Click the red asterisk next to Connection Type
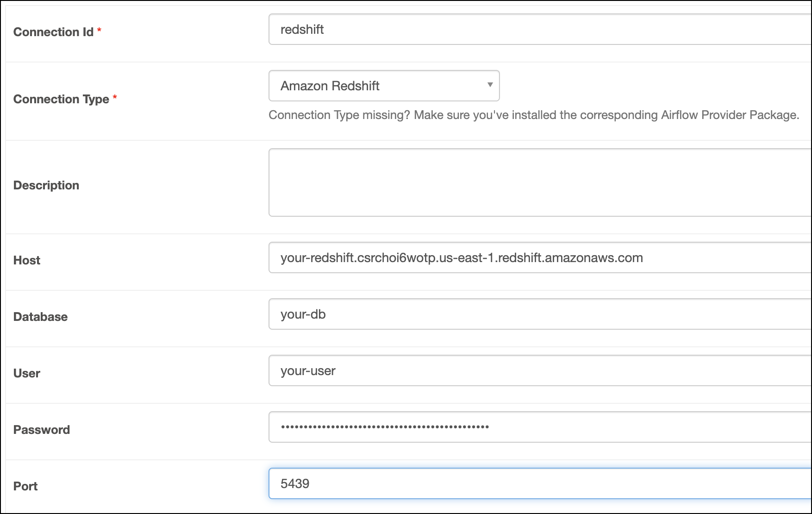Image resolution: width=812 pixels, height=514 pixels. (115, 96)
